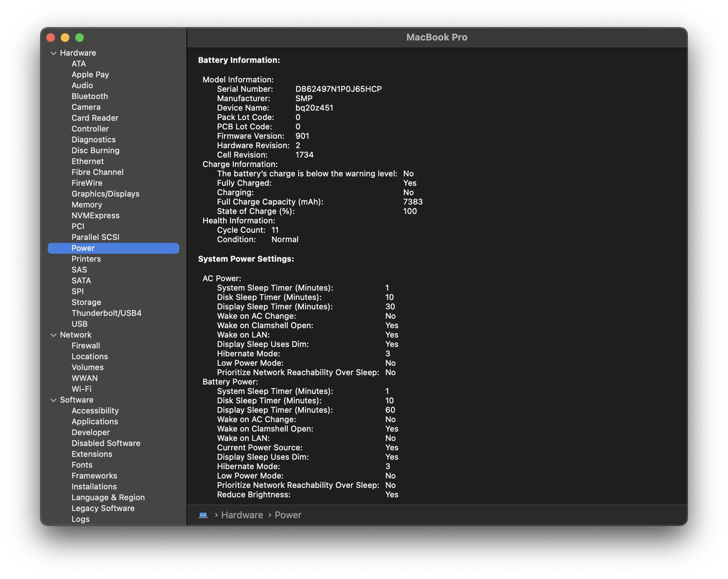Viewport: 728px width, 579px height.
Task: Click the Hardware category heading
Action: click(78, 53)
